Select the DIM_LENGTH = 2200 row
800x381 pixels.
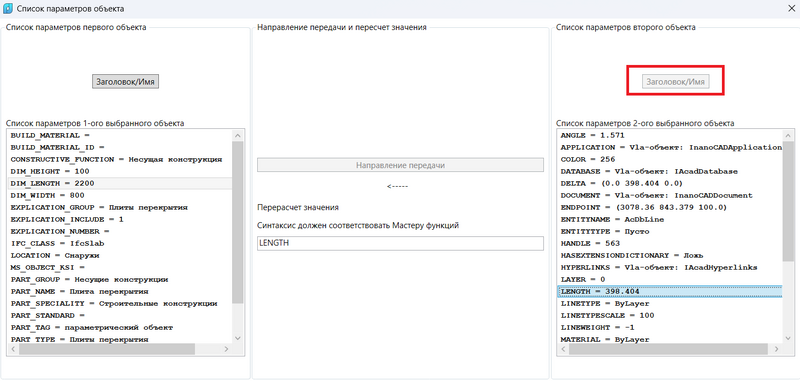click(119, 183)
